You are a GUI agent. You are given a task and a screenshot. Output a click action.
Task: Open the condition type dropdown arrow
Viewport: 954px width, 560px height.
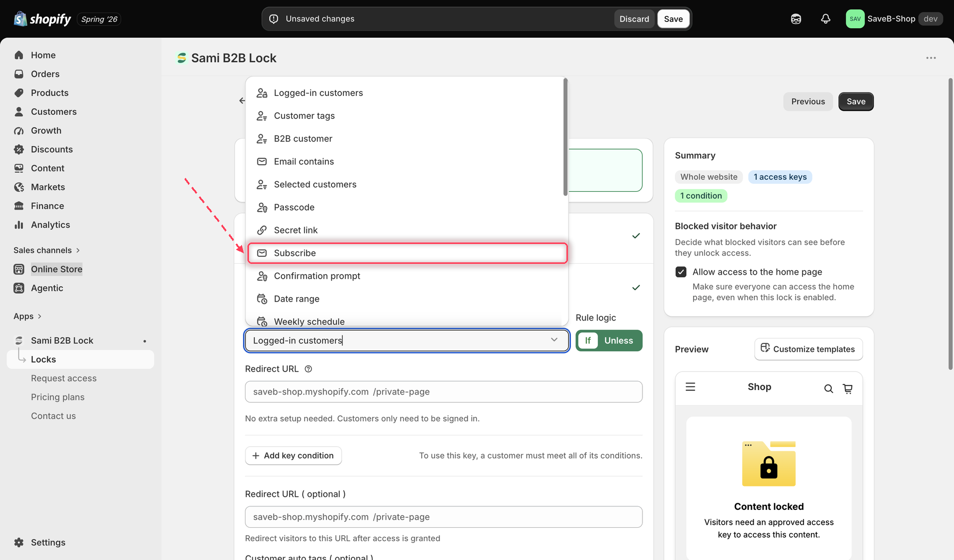554,340
